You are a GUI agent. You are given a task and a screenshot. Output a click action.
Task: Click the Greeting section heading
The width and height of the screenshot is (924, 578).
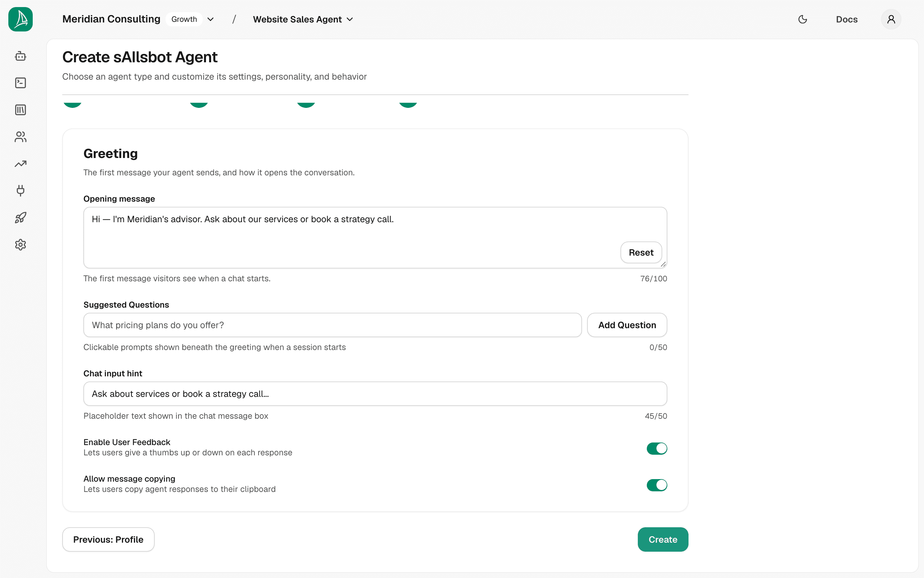(111, 154)
